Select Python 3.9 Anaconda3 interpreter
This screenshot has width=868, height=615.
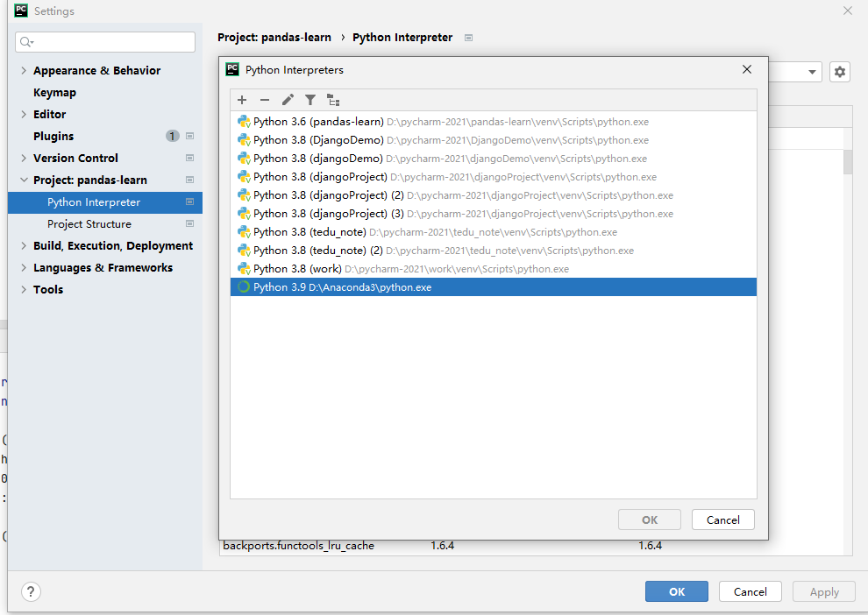pyautogui.click(x=494, y=287)
